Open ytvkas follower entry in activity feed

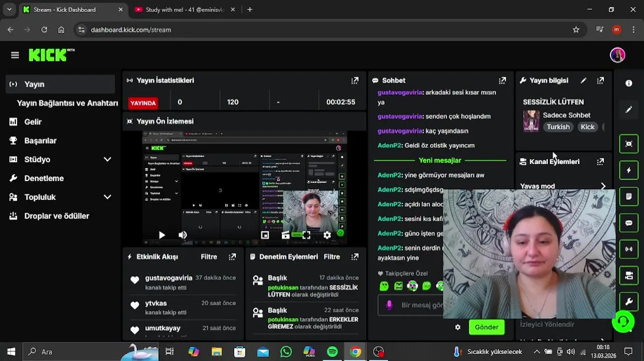click(x=184, y=307)
